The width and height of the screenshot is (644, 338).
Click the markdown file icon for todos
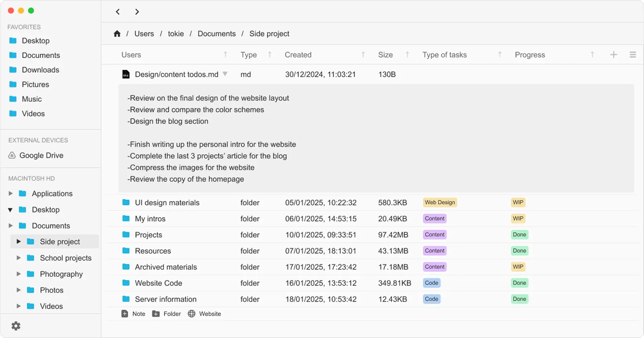pos(126,74)
